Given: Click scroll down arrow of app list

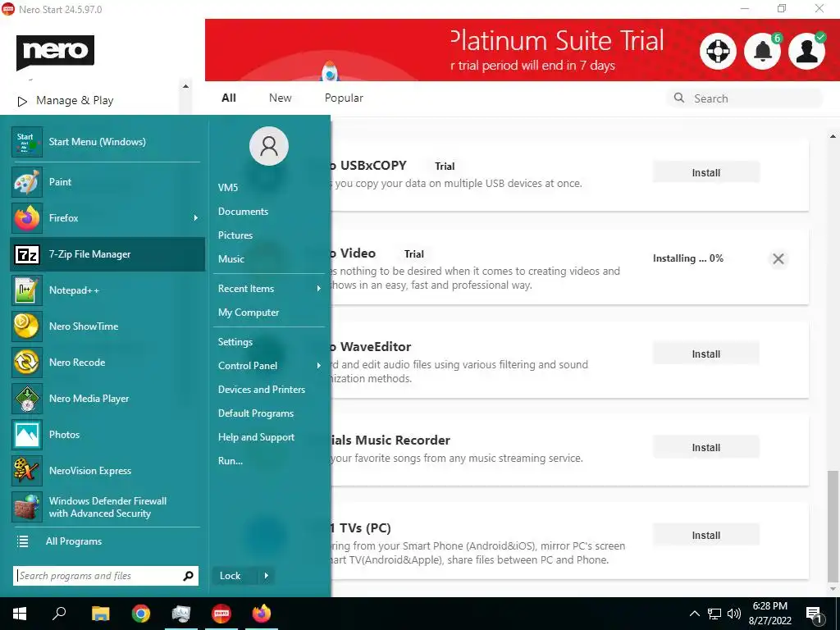Looking at the screenshot, I should tap(833, 589).
